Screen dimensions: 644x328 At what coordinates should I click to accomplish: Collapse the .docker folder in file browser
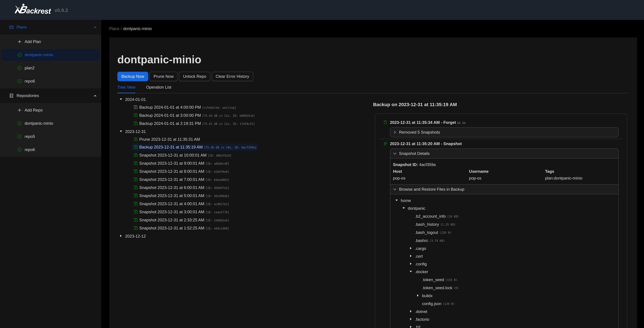tap(411, 271)
